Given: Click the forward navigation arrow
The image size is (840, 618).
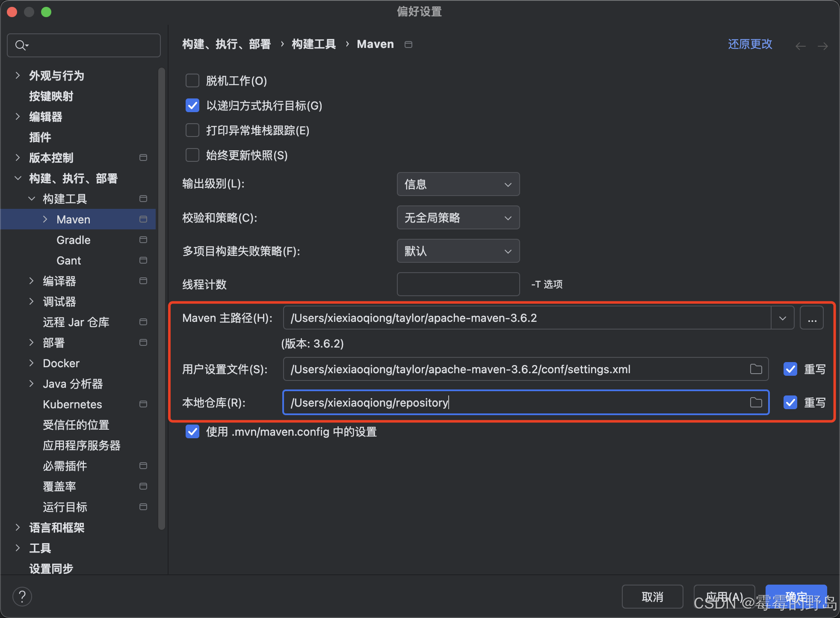Looking at the screenshot, I should coord(823,46).
